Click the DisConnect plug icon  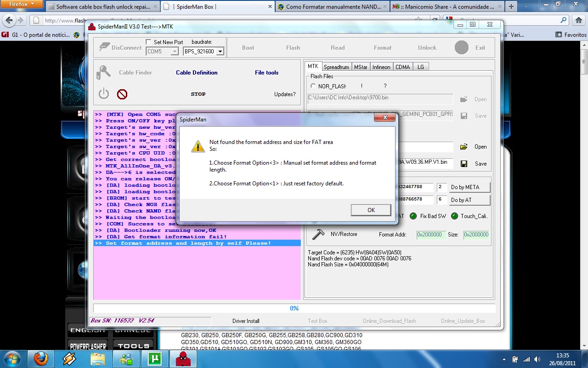[104, 47]
